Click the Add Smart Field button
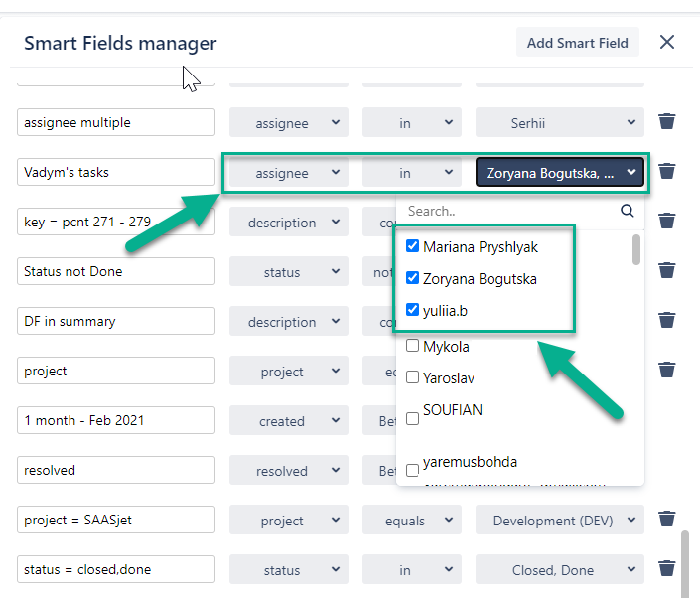 pos(578,42)
